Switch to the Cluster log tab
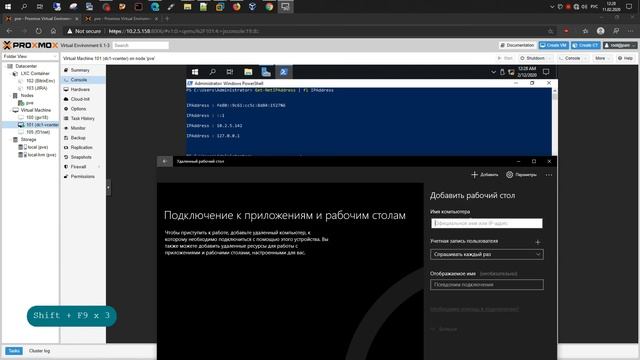Viewport: 640px width, 360px height. [39, 351]
